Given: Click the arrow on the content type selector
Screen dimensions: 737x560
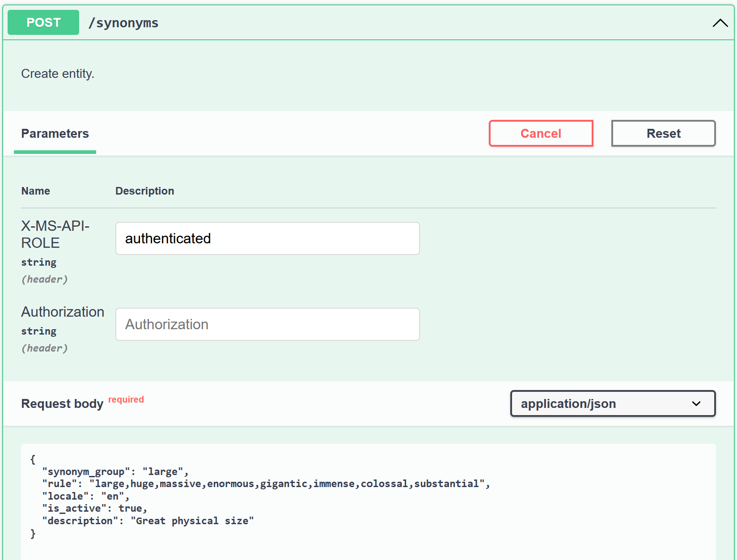Looking at the screenshot, I should point(696,403).
